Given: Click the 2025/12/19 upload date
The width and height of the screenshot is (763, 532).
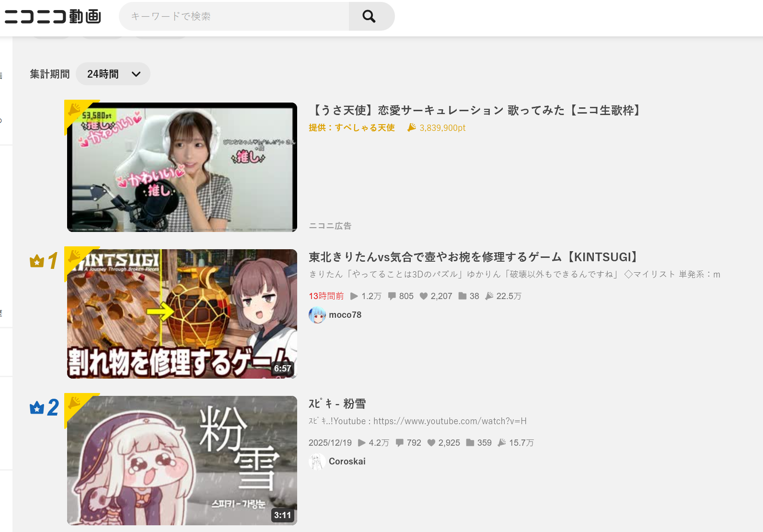Looking at the screenshot, I should pos(330,443).
